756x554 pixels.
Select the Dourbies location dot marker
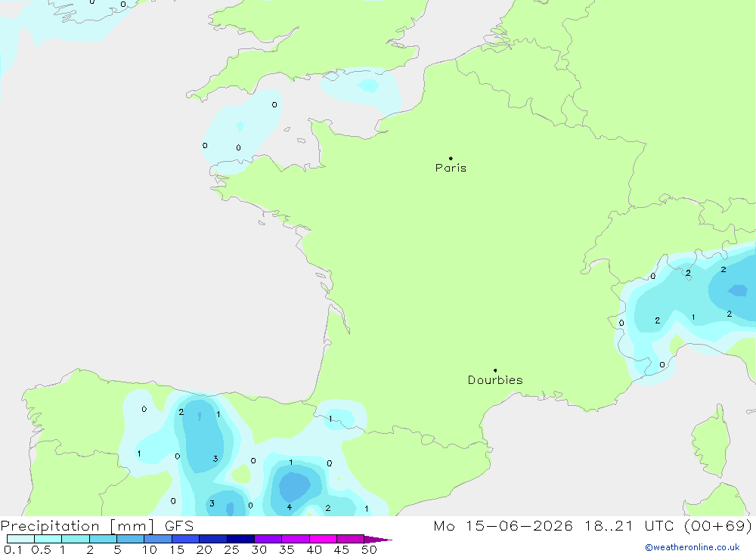point(495,370)
